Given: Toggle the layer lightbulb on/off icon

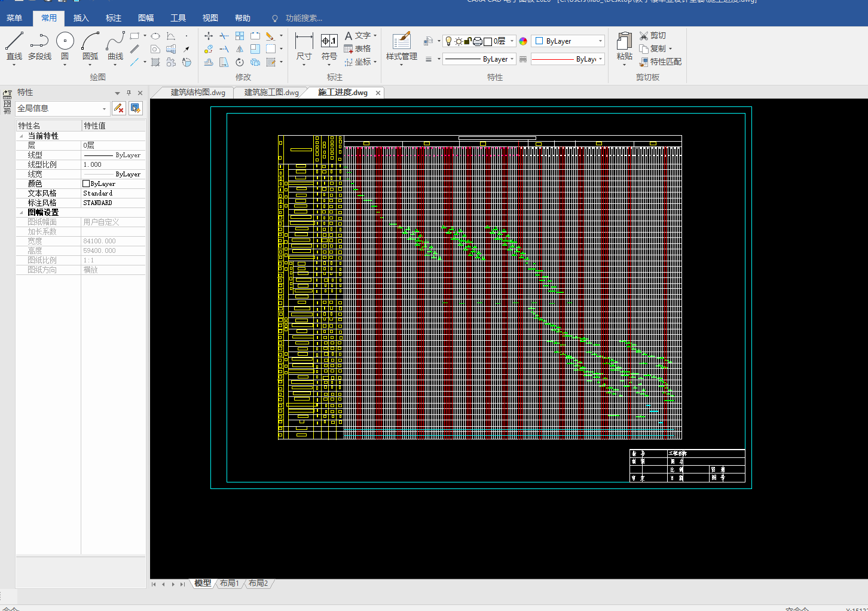Looking at the screenshot, I should [x=449, y=41].
